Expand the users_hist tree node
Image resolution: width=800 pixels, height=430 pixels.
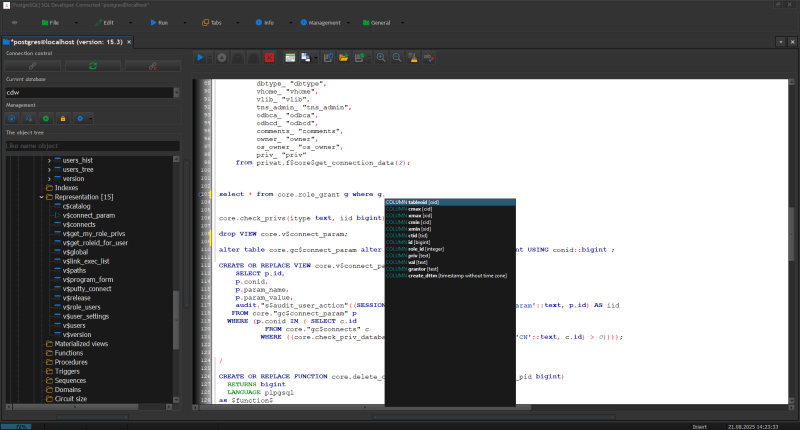pyautogui.click(x=49, y=160)
